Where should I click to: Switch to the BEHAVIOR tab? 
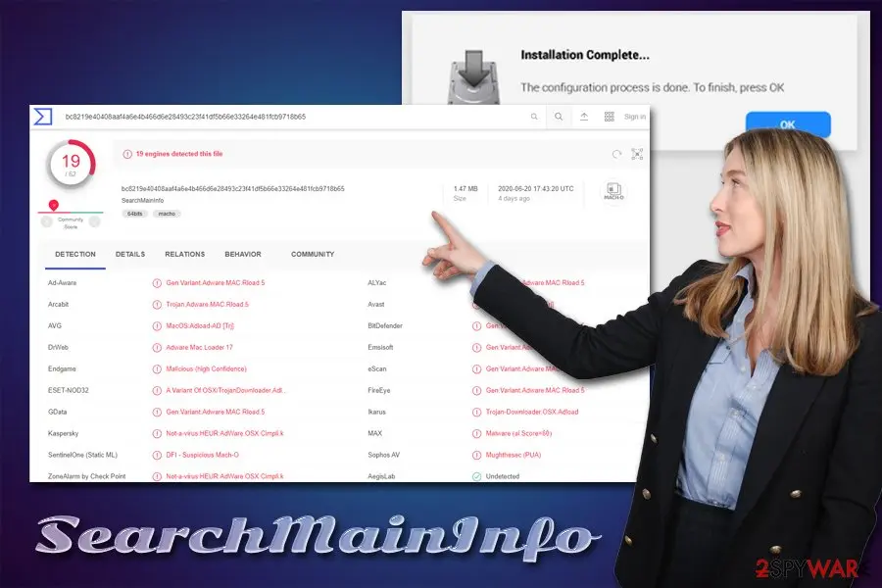pos(243,255)
